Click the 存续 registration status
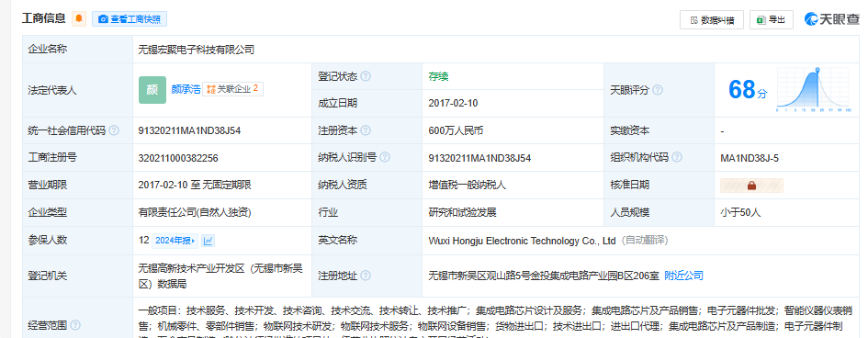The width and height of the screenshot is (868, 338). click(x=438, y=76)
